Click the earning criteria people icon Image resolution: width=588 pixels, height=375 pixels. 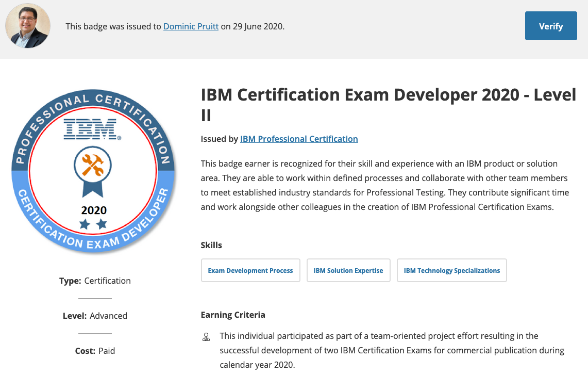coord(206,338)
